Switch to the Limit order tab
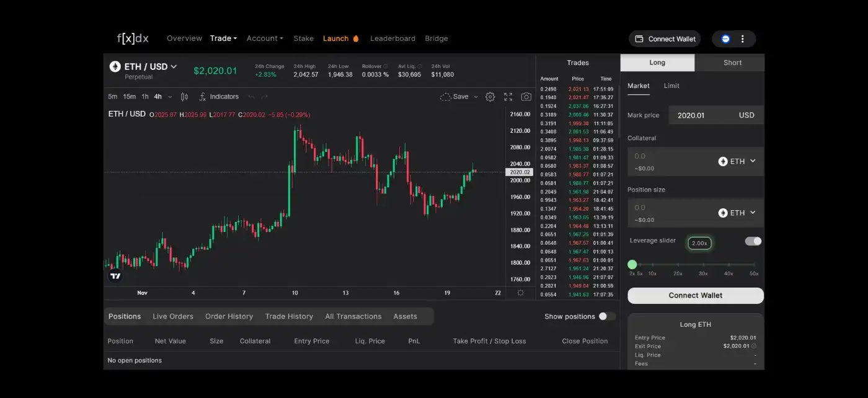The height and width of the screenshot is (398, 868). point(671,86)
